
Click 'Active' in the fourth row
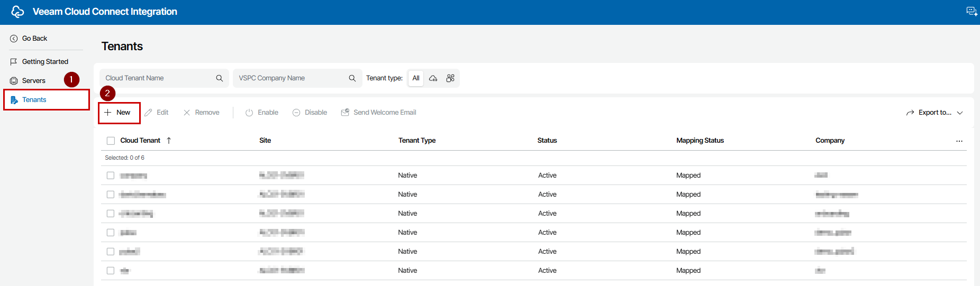(547, 233)
